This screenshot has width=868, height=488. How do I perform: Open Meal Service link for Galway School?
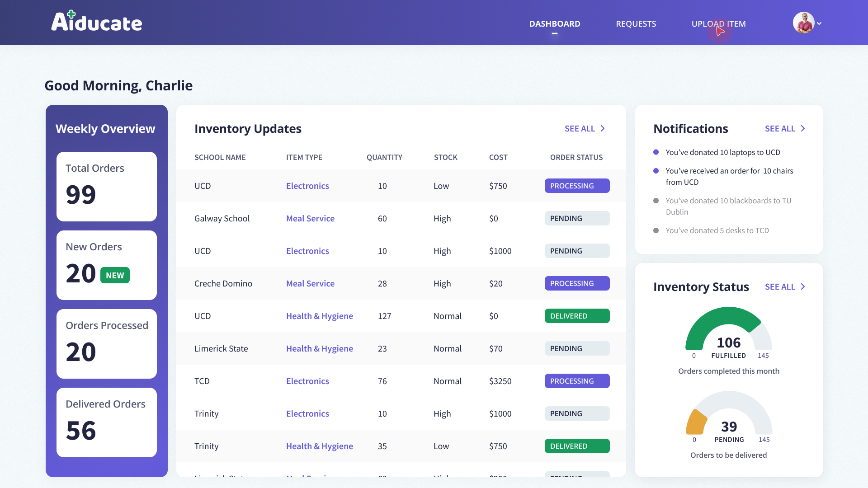[310, 218]
